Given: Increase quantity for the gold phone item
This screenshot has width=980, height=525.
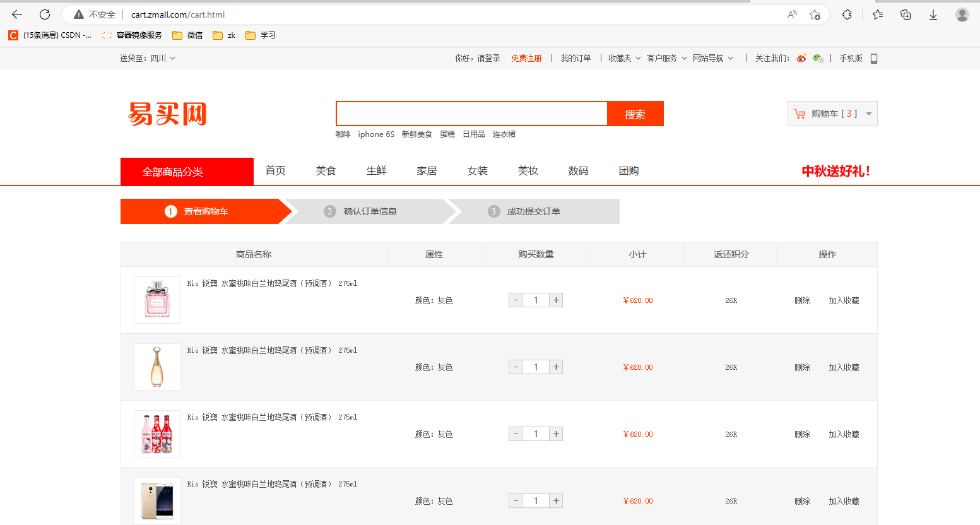Looking at the screenshot, I should pyautogui.click(x=556, y=501).
